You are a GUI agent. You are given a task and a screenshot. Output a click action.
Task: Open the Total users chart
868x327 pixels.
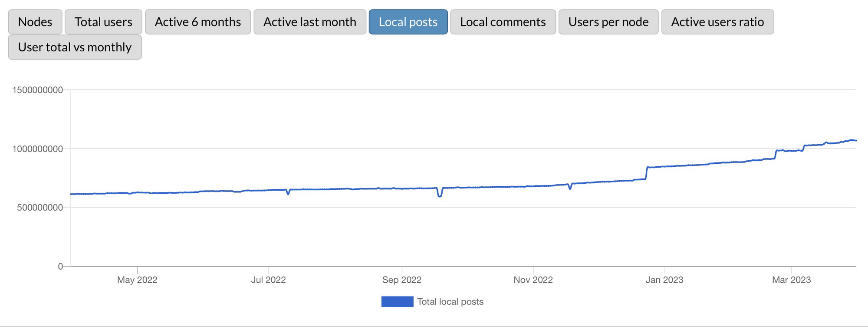[x=103, y=22]
